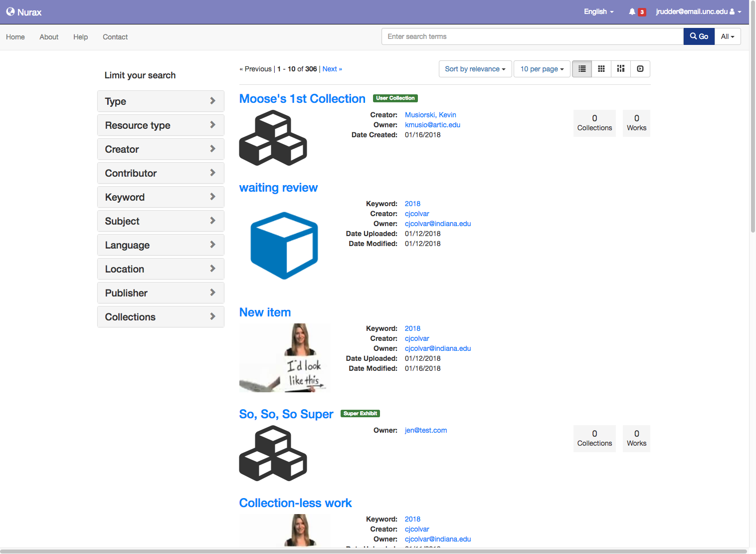This screenshot has width=756, height=554.
Task: Click 0 Works box for So, So, So Super
Action: (636, 438)
